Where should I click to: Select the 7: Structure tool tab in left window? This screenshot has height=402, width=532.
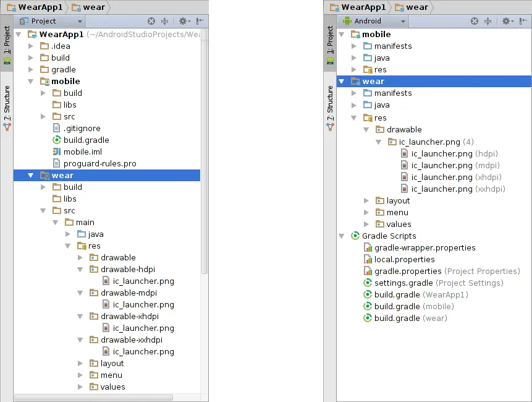[x=7, y=108]
